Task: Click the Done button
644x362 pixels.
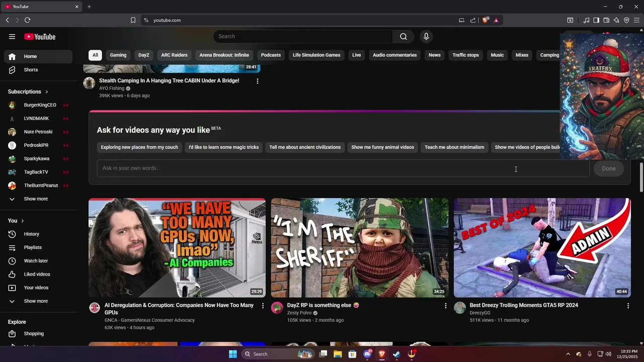Action: coord(609,168)
